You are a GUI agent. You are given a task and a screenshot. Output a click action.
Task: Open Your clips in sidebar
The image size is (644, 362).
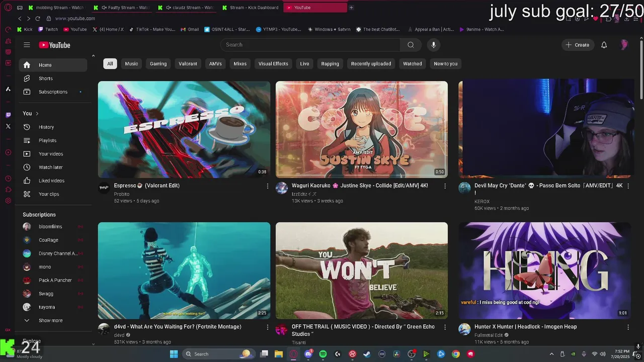(x=53, y=194)
